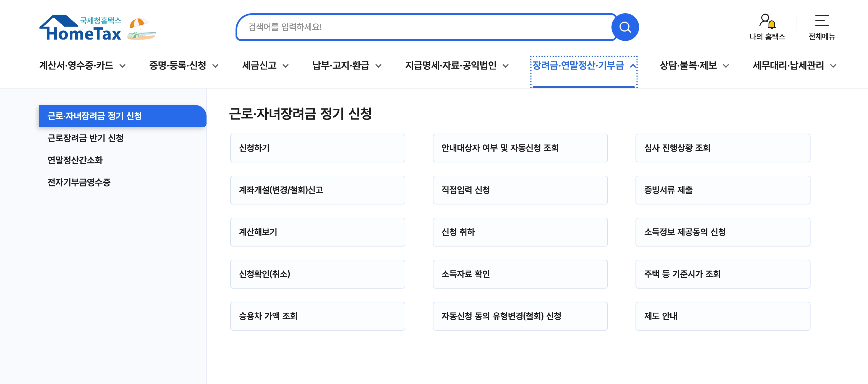The height and width of the screenshot is (384, 868).
Task: Open 자동신청 동의 유형변경(철회) 신청
Action: (520, 316)
